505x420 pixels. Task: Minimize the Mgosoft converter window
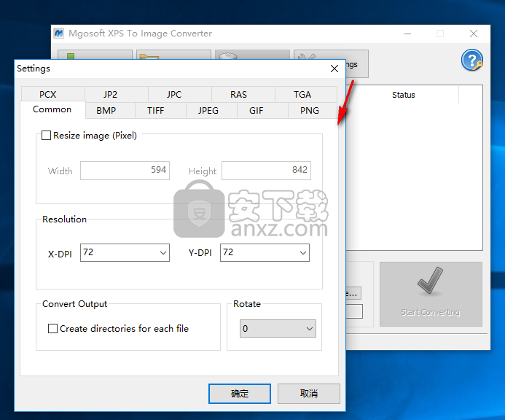(407, 34)
